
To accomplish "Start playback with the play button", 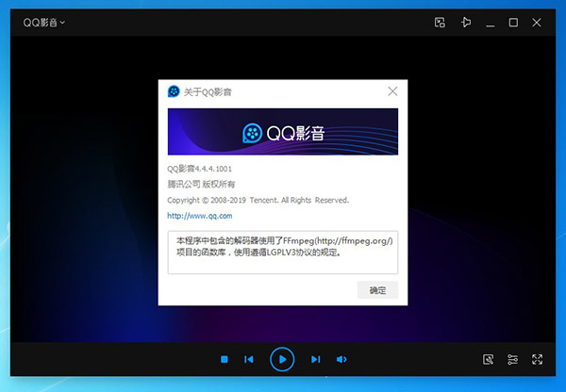I will [282, 359].
